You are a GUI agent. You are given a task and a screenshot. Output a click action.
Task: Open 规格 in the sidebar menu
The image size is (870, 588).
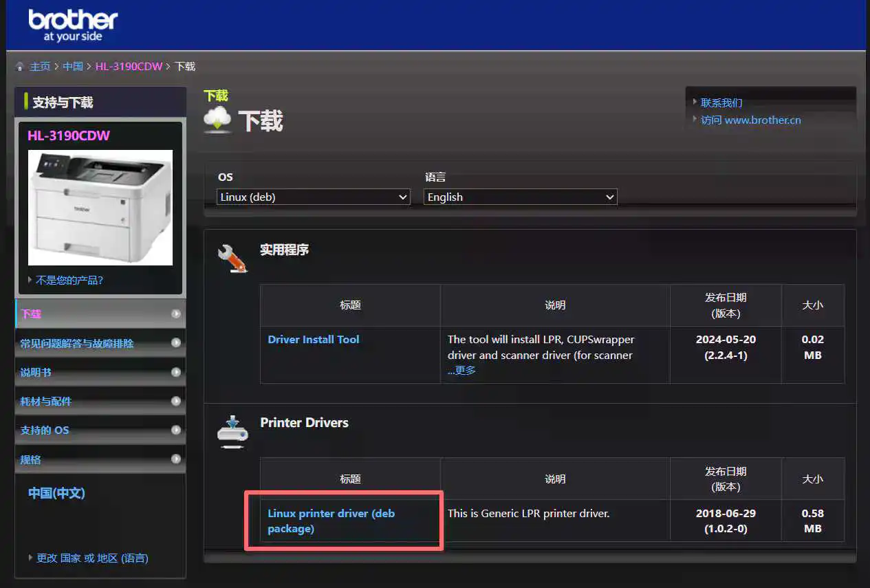point(100,459)
